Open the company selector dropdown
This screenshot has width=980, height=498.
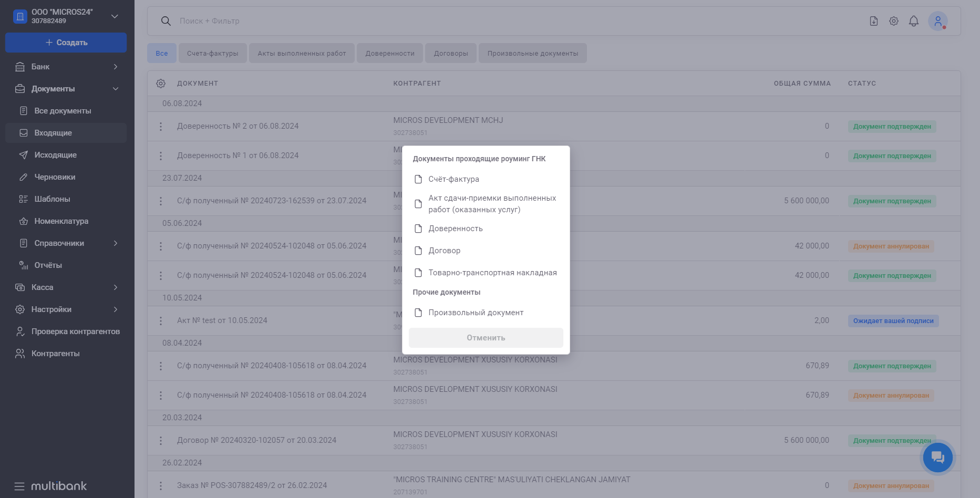[x=115, y=16]
